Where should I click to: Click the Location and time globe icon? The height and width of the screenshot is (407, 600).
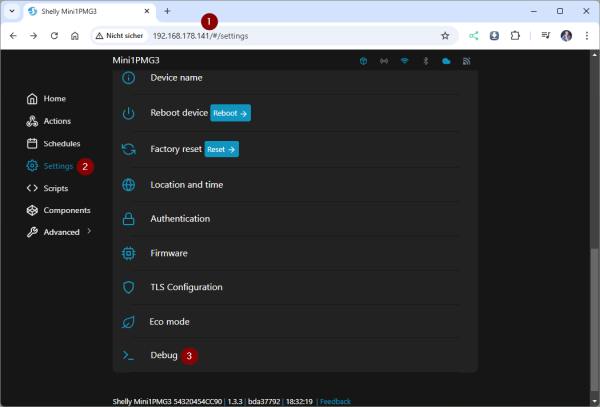point(129,185)
